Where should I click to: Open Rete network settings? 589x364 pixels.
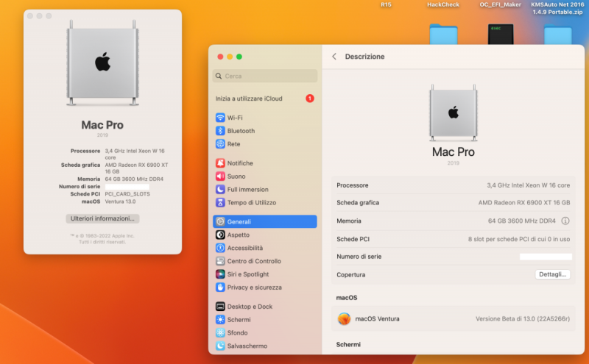point(233,144)
